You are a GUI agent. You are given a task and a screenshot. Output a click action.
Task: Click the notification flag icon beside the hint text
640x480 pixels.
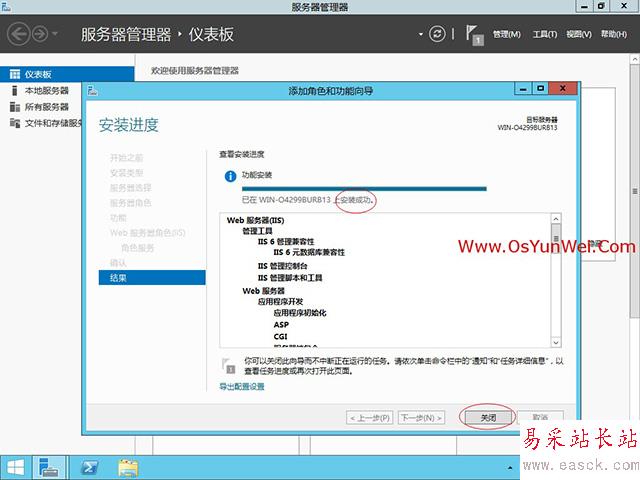pyautogui.click(x=228, y=366)
